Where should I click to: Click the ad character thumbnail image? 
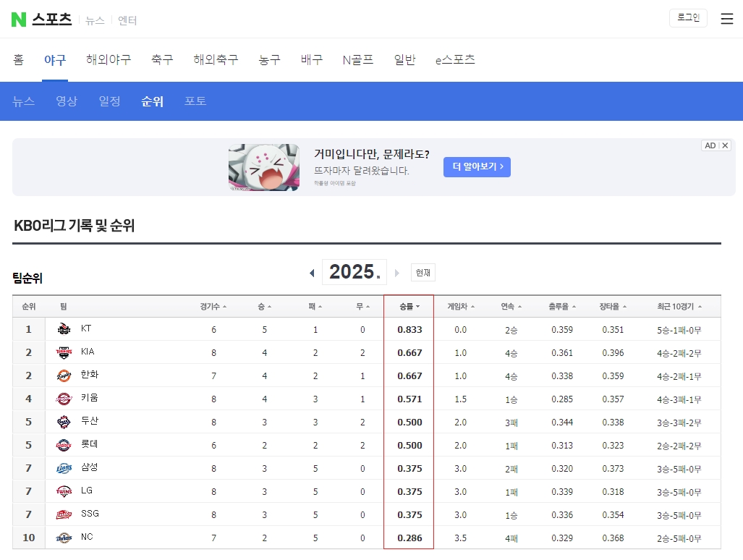coord(264,167)
